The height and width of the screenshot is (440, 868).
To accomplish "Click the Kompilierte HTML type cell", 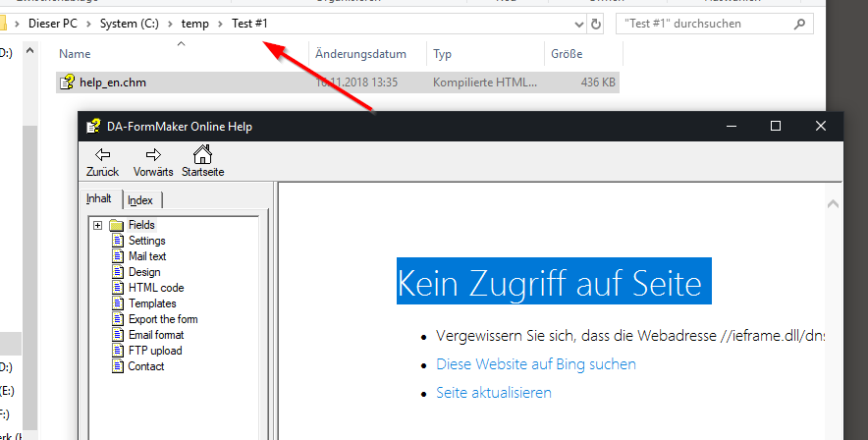I will [x=485, y=82].
